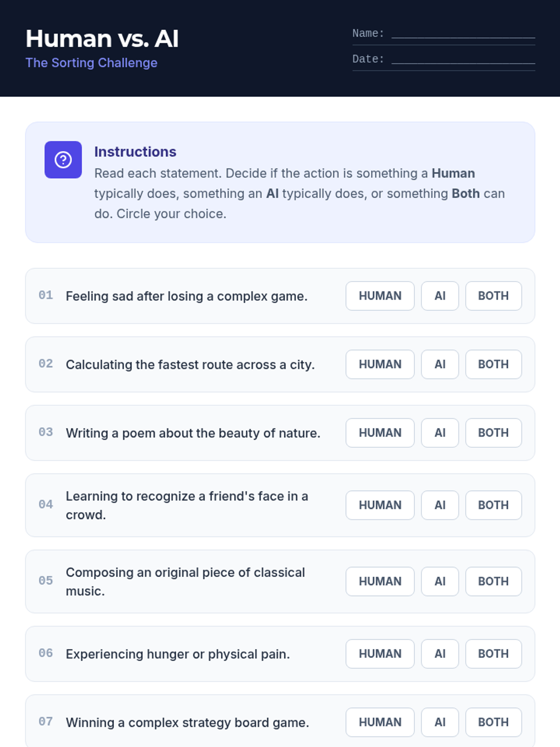Choose BOTH for composing classical music
This screenshot has width=560, height=747.
tap(493, 582)
